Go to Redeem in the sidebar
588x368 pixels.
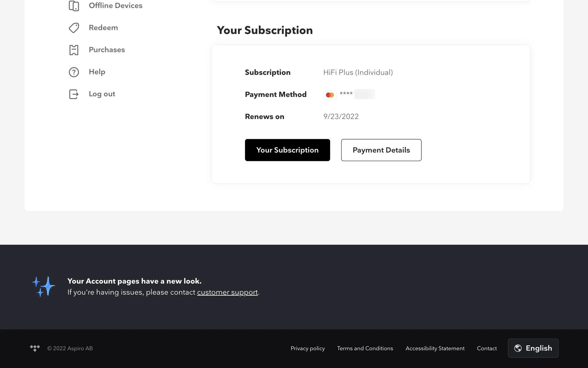(103, 28)
